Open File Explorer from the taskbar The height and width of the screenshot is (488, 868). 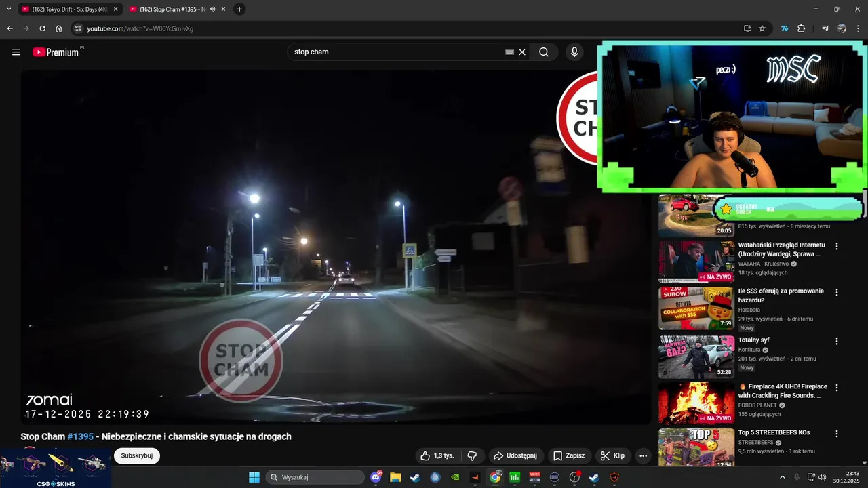[x=395, y=477]
